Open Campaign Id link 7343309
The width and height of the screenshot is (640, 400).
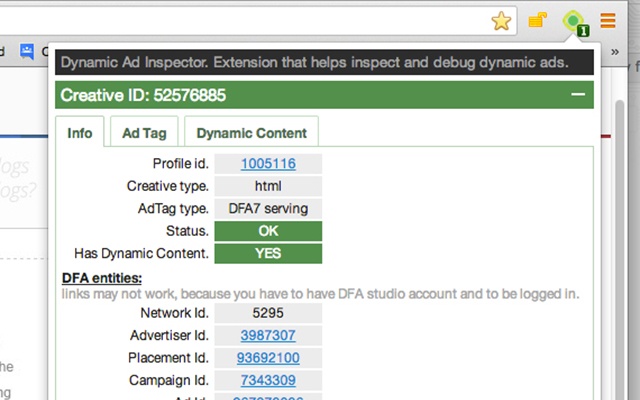pyautogui.click(x=267, y=380)
